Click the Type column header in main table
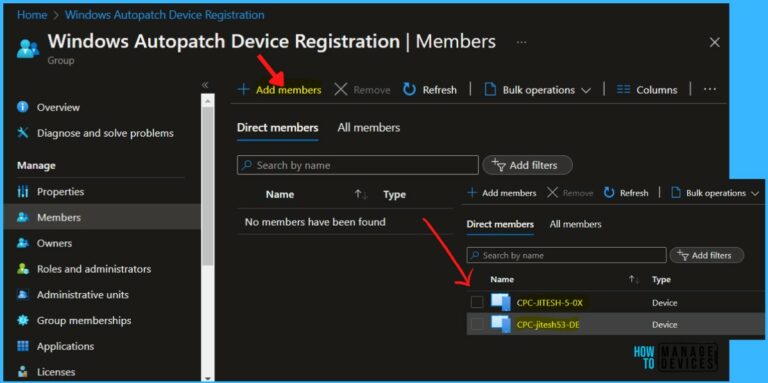 point(394,195)
